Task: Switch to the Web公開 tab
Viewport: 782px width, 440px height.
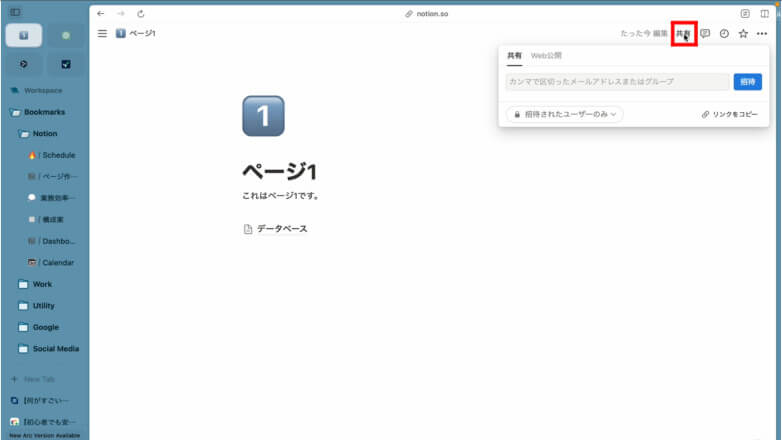Action: [x=546, y=55]
